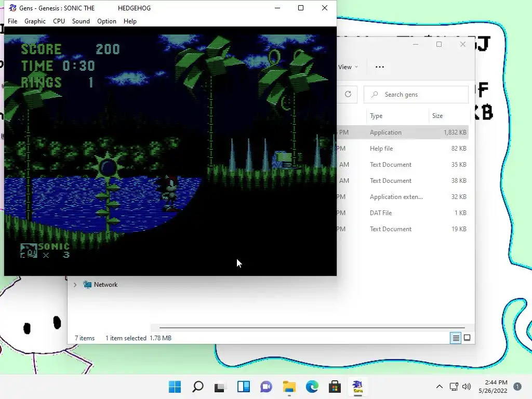Screen dimensions: 532x399
Task: Select Network in the navigation pane
Action: 105,285
